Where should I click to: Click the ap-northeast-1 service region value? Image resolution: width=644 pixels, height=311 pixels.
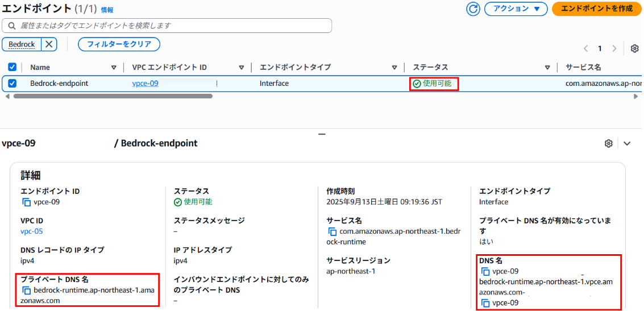coord(351,271)
